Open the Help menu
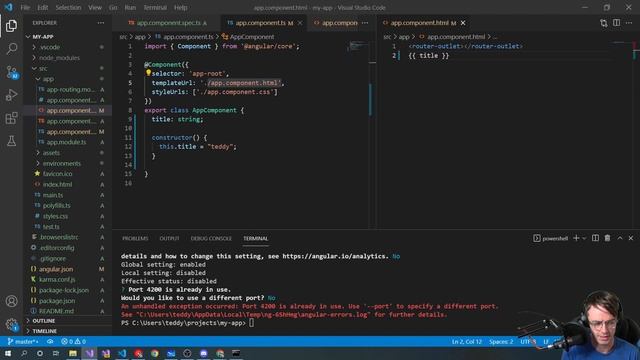 coord(180,8)
